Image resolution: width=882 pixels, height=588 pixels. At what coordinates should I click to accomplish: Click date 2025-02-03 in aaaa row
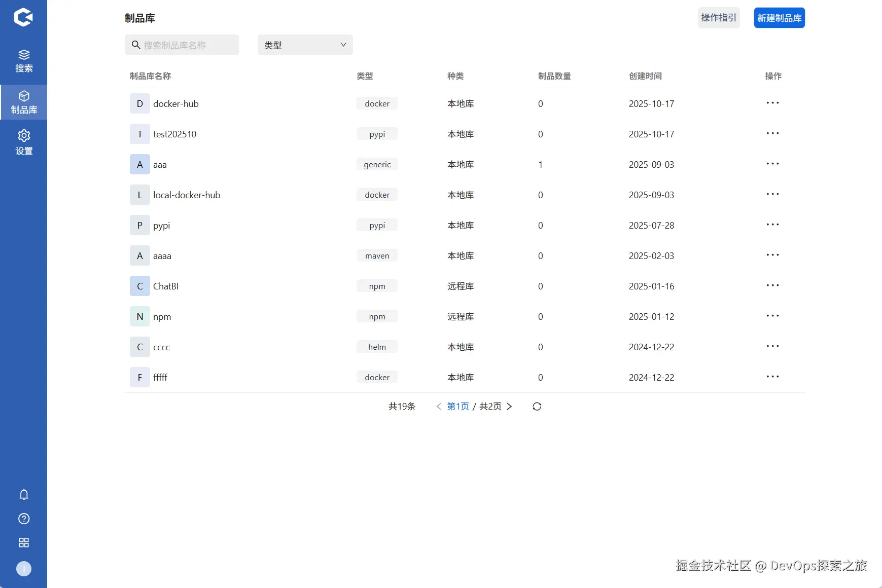tap(652, 255)
